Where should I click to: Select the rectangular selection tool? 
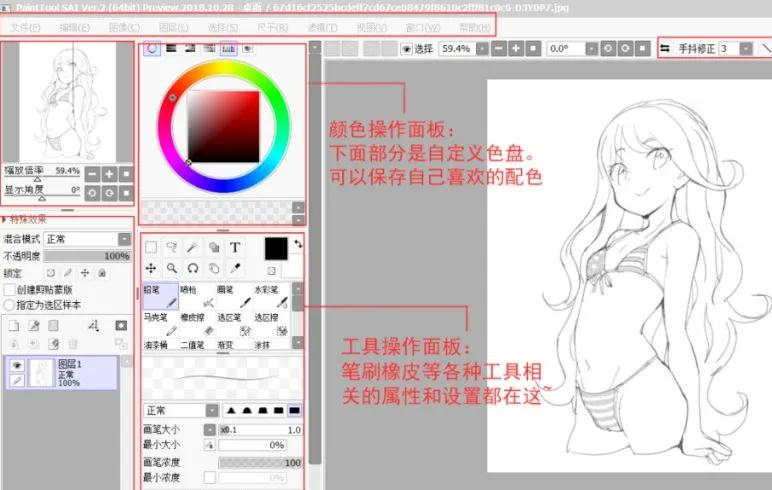pos(151,247)
